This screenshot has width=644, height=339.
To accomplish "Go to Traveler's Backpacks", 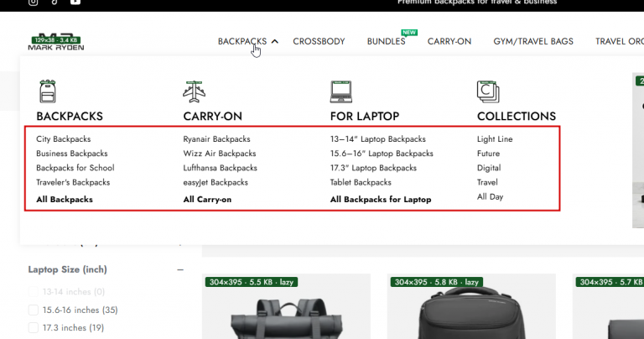I will [x=73, y=182].
